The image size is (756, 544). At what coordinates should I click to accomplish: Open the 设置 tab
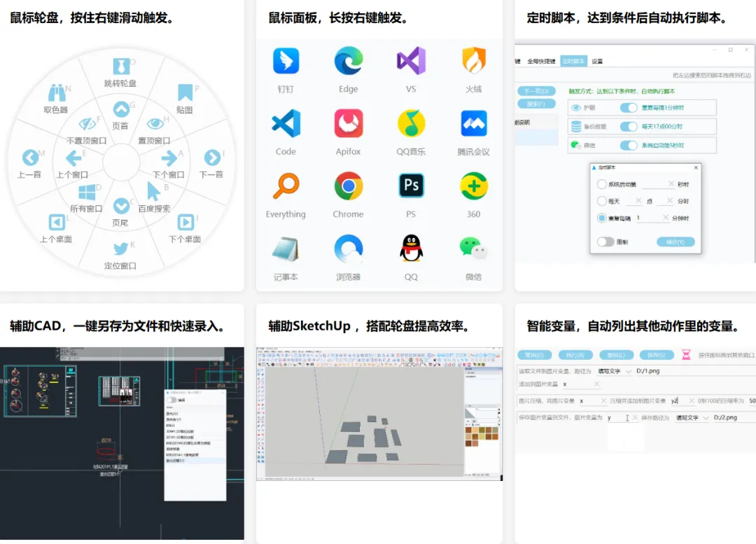pos(597,61)
